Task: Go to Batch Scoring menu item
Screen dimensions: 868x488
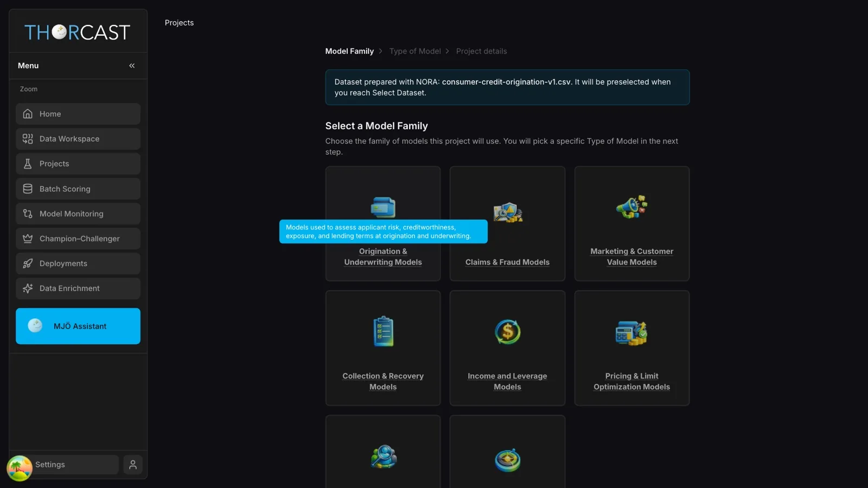Action: tap(78, 189)
